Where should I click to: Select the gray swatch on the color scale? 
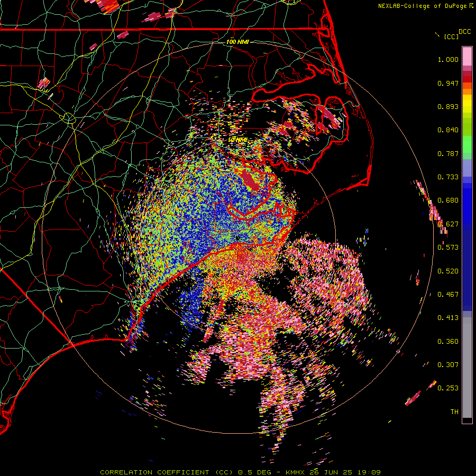pos(467,368)
